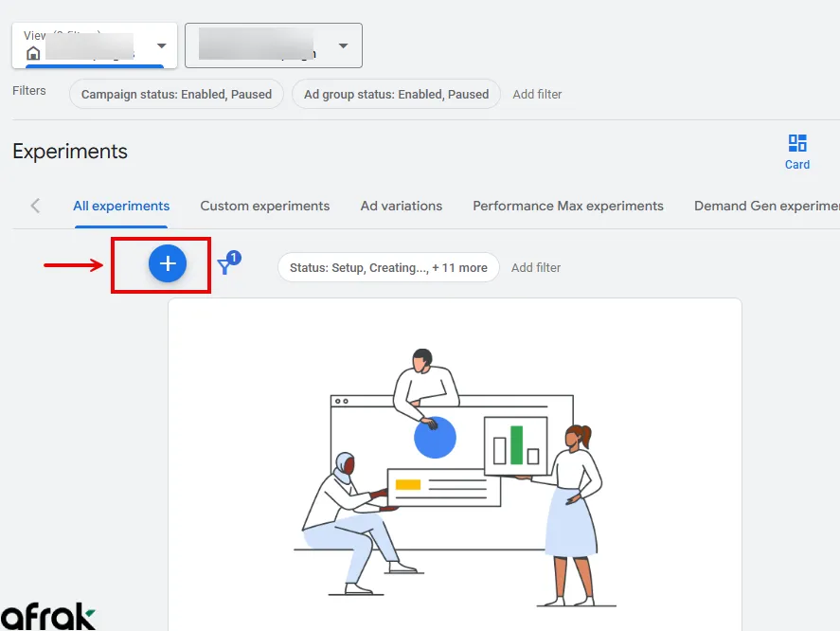Click the blue plus button to create experiment
Viewport: 840px width, 631px height.
168,264
